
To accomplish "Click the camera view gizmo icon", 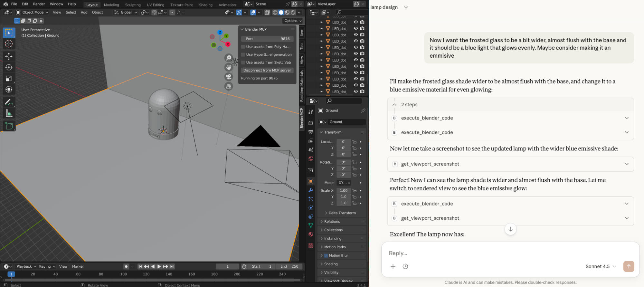I will tap(229, 77).
